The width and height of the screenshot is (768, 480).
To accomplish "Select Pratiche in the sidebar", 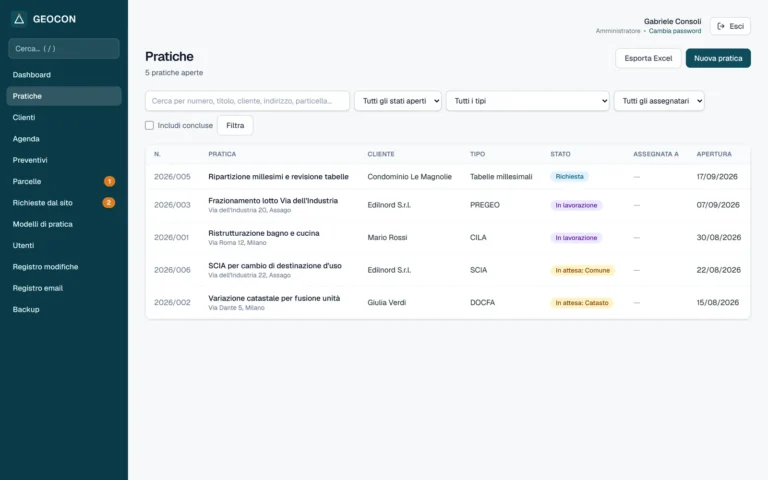I will [x=64, y=96].
